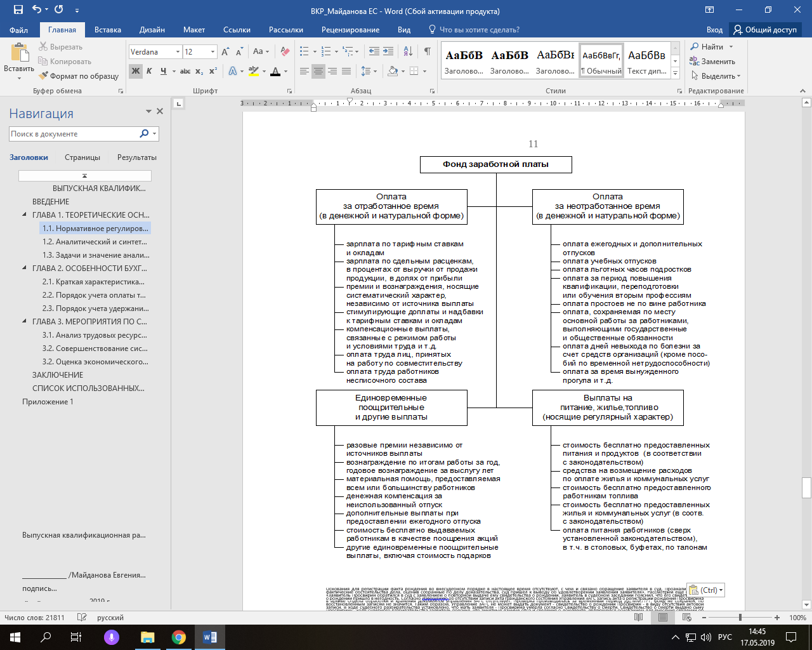Click Replace (Заменить) in editing group
The width and height of the screenshot is (812, 650).
coord(712,62)
